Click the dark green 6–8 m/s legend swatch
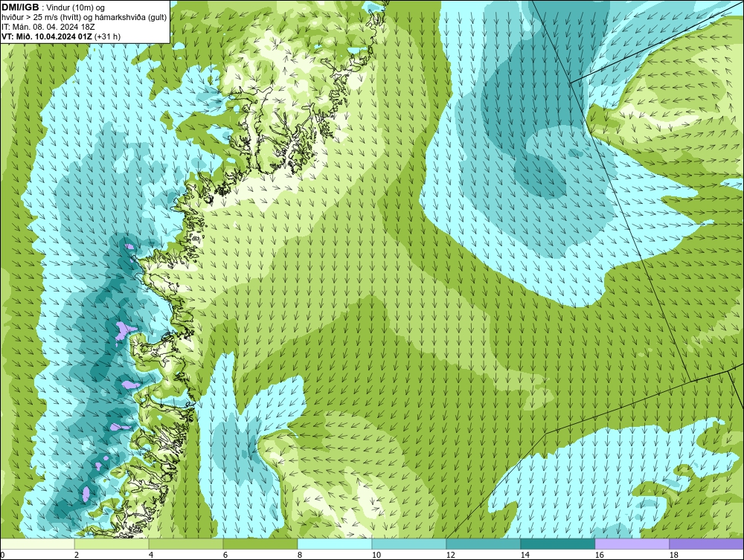 point(260,544)
